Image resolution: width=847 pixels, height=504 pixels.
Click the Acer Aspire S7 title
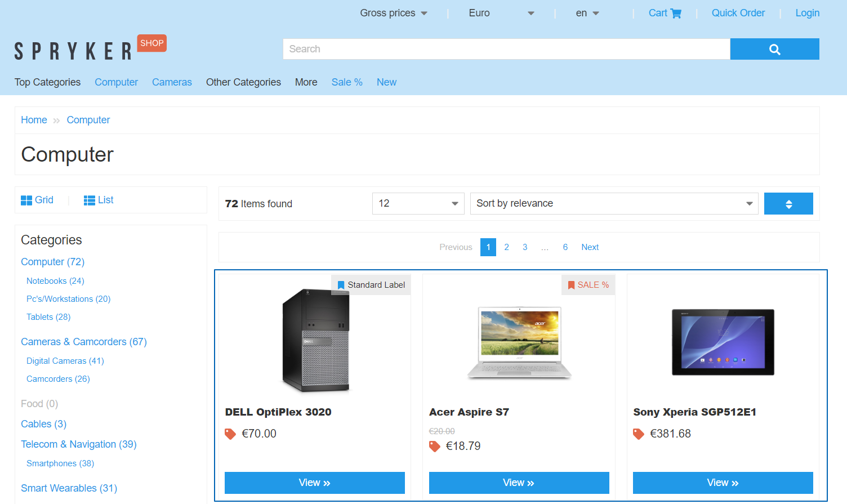pos(469,412)
